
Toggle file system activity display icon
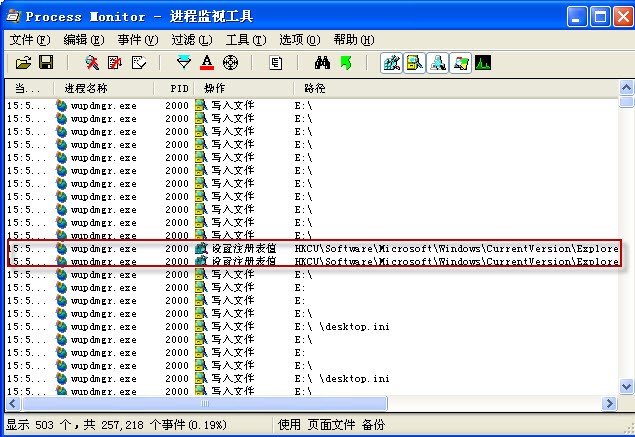click(x=415, y=63)
